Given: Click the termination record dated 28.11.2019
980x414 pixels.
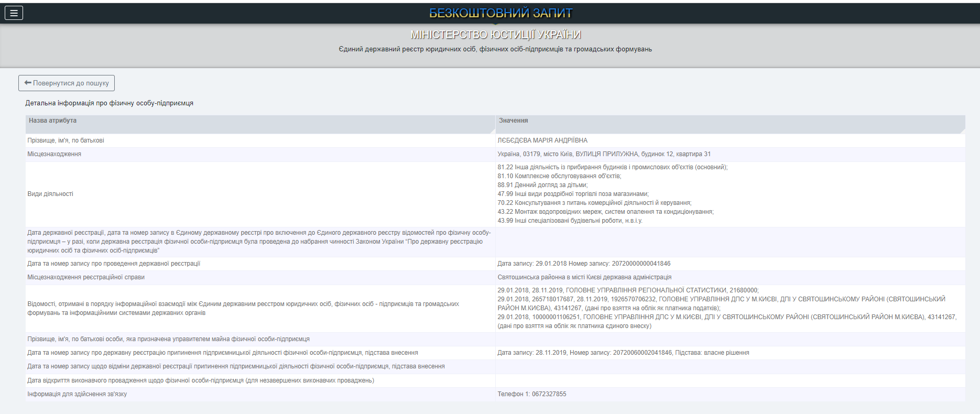Looking at the screenshot, I should tap(623, 353).
